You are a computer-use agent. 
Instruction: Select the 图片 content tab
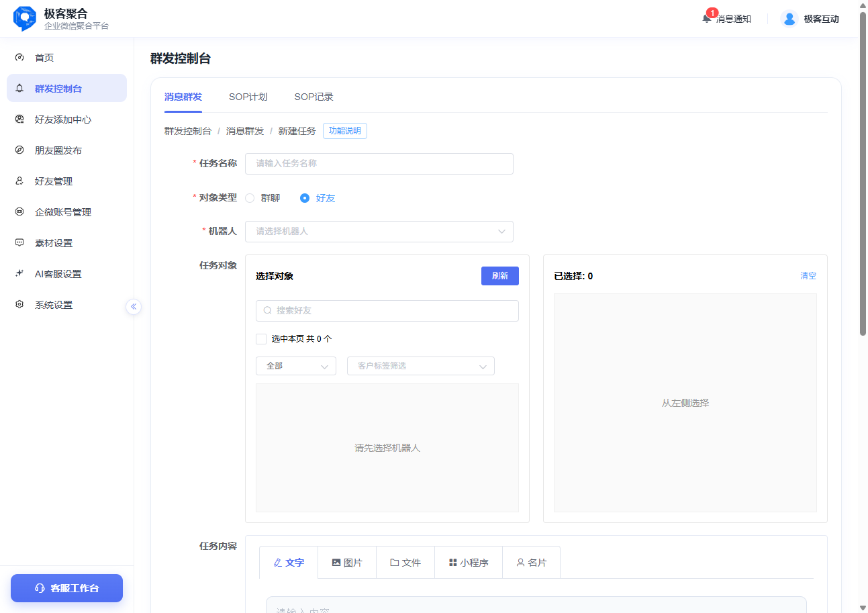[x=347, y=563]
